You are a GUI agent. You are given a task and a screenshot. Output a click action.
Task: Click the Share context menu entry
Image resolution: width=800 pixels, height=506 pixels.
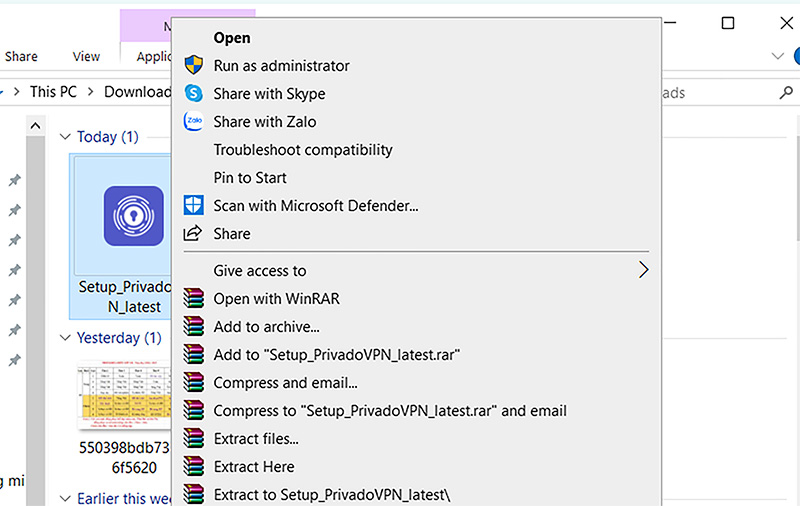pyautogui.click(x=232, y=234)
